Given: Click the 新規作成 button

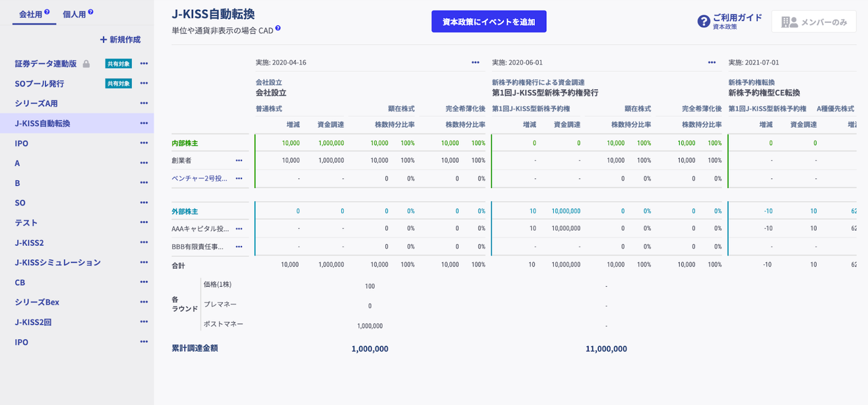Looking at the screenshot, I should point(120,40).
